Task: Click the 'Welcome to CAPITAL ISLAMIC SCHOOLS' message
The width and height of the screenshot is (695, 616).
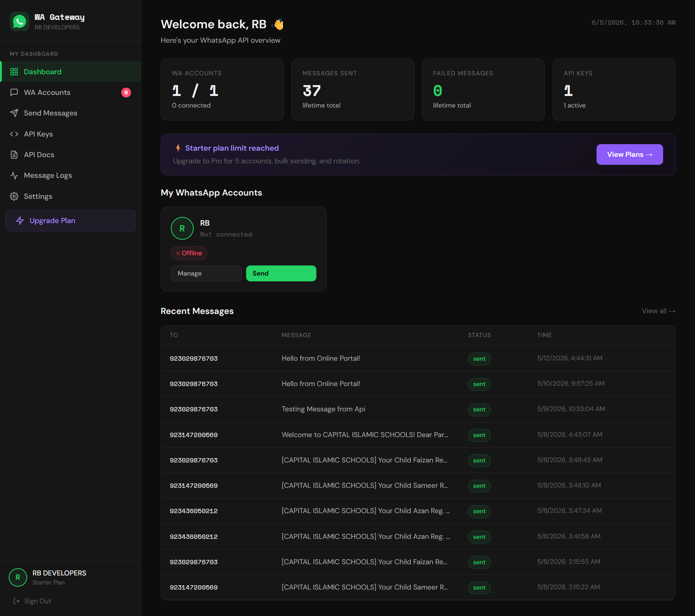Action: click(x=365, y=435)
